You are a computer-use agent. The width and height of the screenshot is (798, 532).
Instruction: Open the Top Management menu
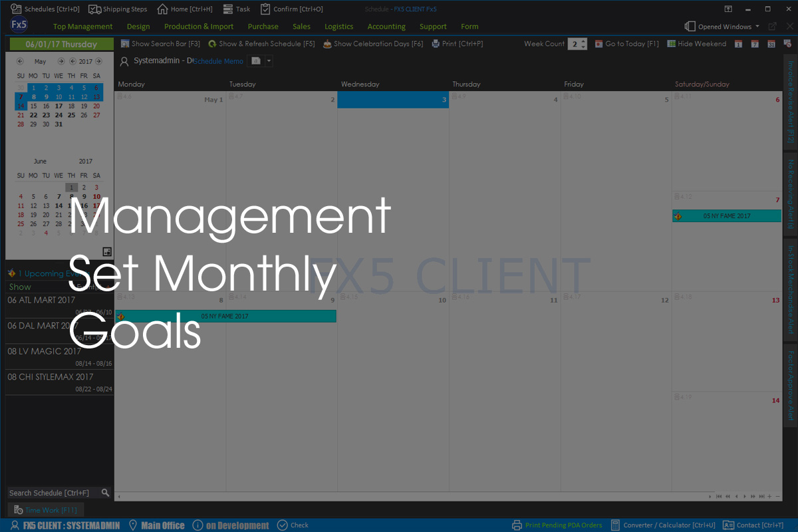click(83, 27)
